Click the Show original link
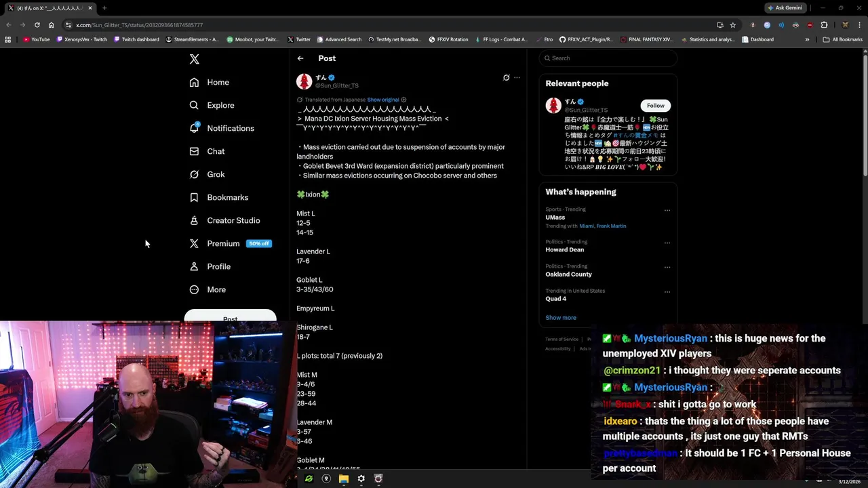 click(x=383, y=100)
